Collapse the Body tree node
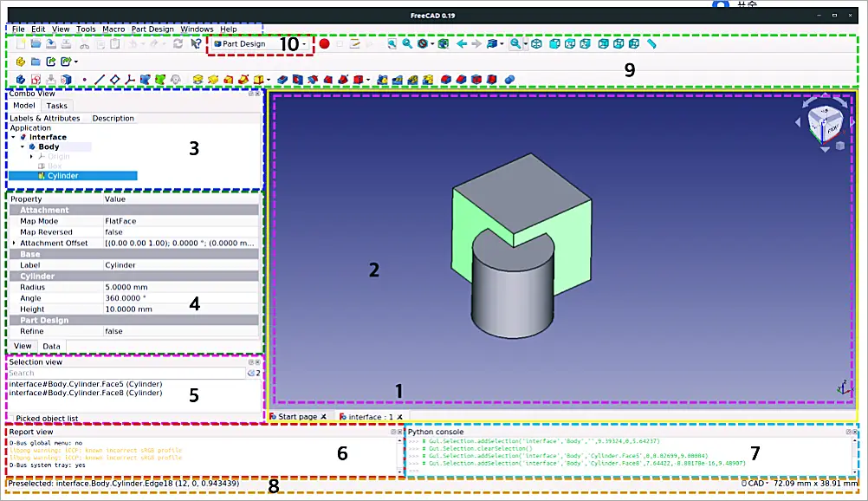The image size is (868, 501). [23, 146]
